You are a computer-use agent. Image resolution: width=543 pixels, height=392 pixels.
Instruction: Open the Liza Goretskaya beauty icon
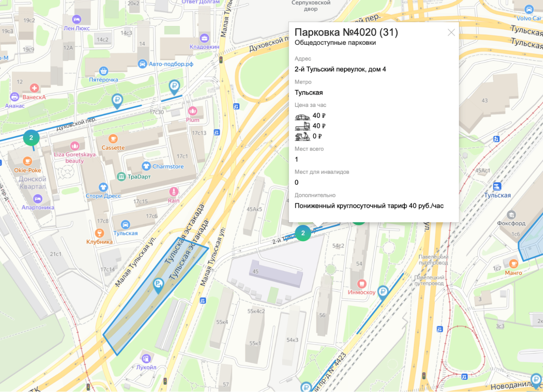75,146
